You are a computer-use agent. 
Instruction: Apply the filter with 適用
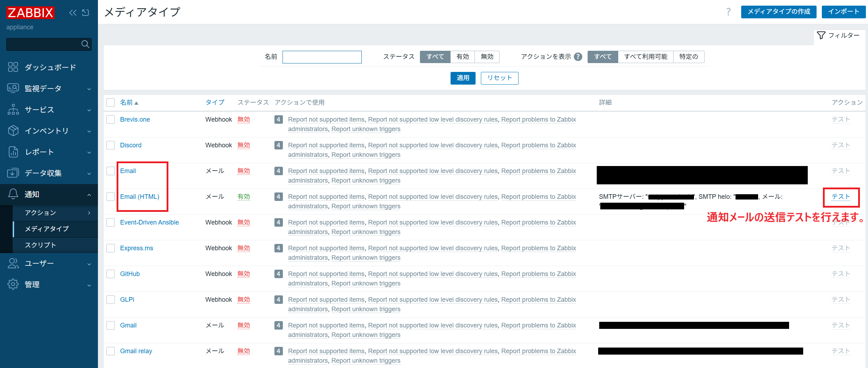[x=463, y=78]
